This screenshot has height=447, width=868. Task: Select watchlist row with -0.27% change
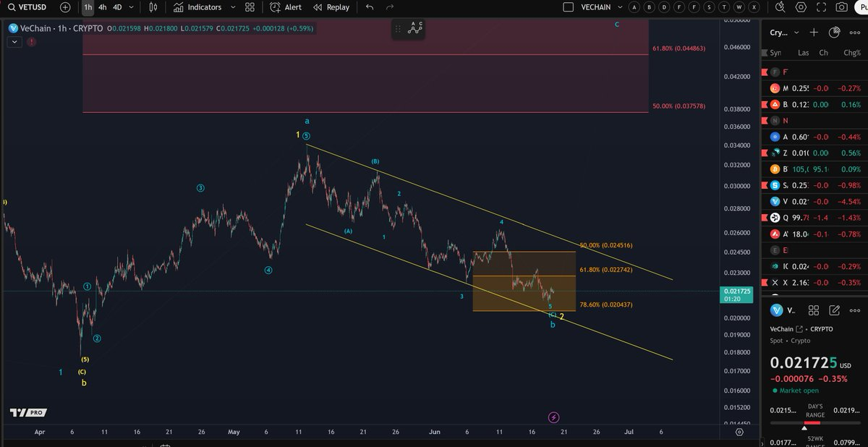[814, 88]
